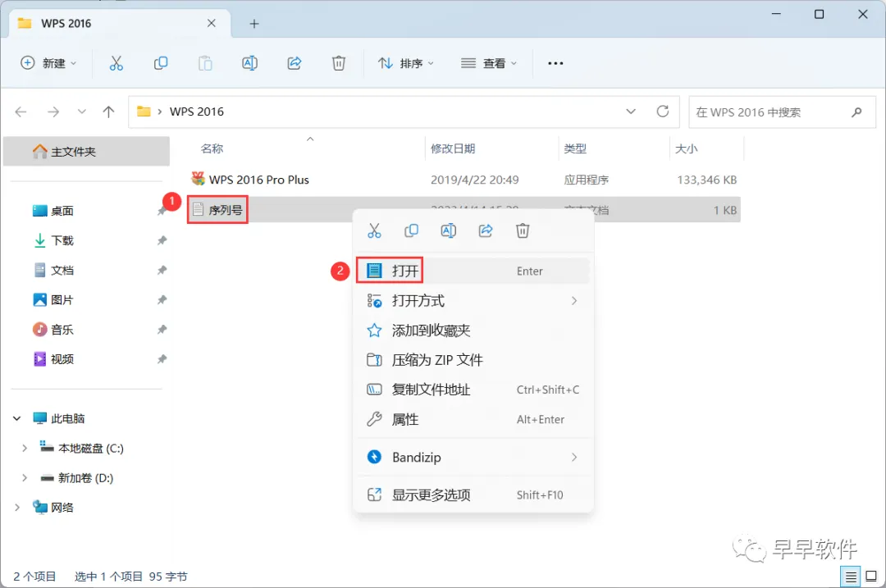Click the toolbar Paste clipboard icon
The height and width of the screenshot is (588, 886).
pos(205,63)
